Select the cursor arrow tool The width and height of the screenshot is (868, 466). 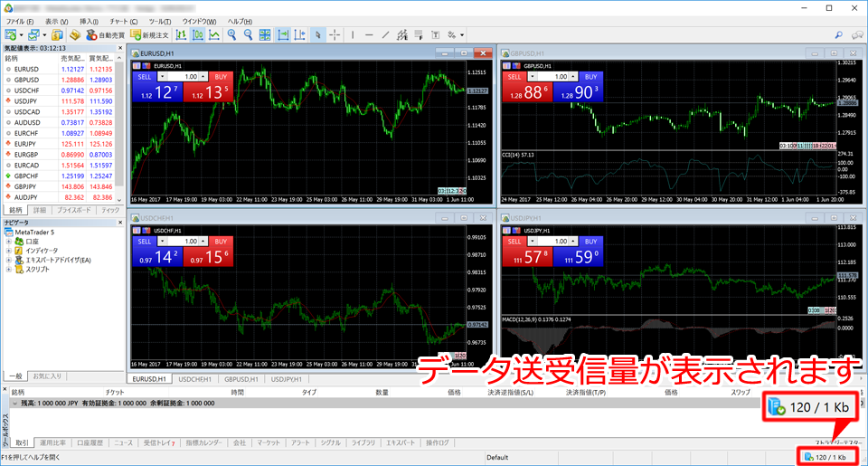(x=317, y=35)
